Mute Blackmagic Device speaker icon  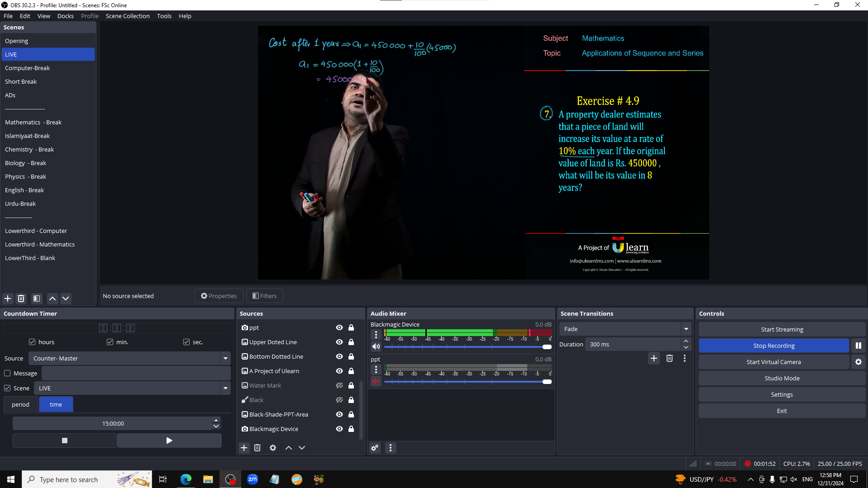[376, 346]
